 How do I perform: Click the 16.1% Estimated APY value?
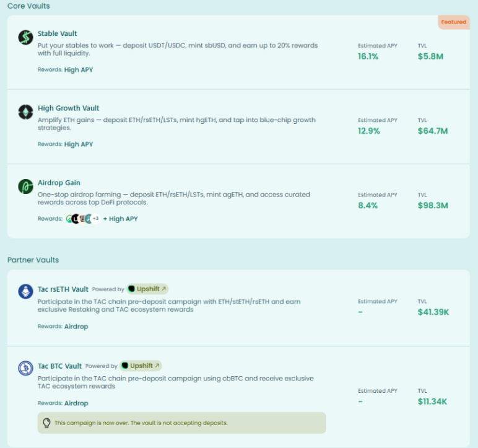point(368,56)
